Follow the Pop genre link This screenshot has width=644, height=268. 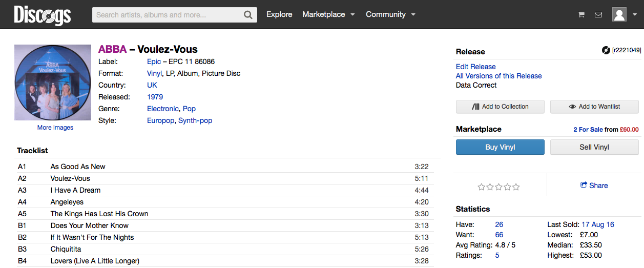[x=189, y=109]
